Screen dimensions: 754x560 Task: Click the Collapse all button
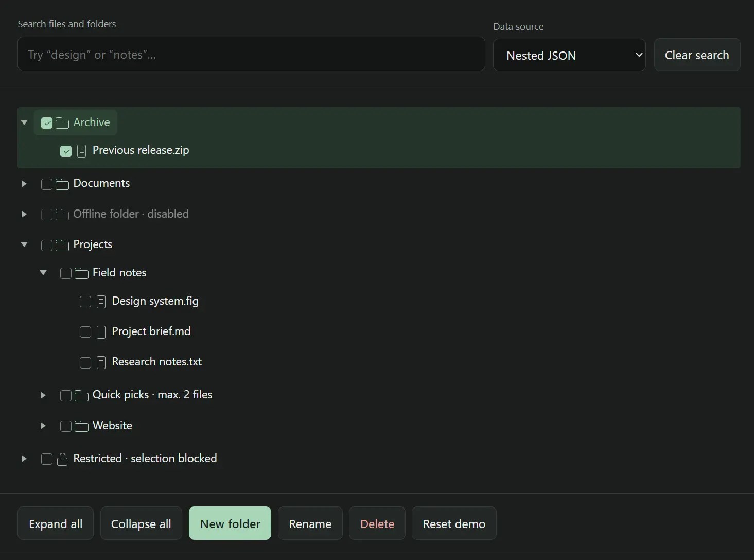141,523
